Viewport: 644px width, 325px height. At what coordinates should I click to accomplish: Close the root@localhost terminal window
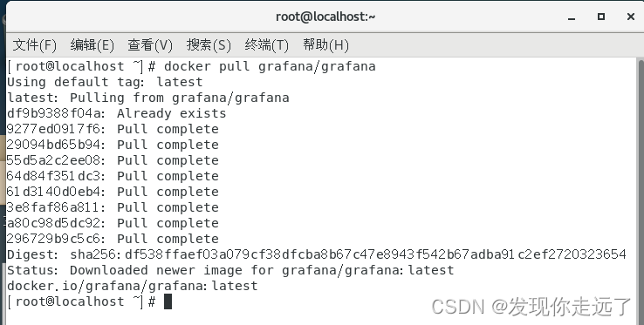pyautogui.click(x=631, y=17)
